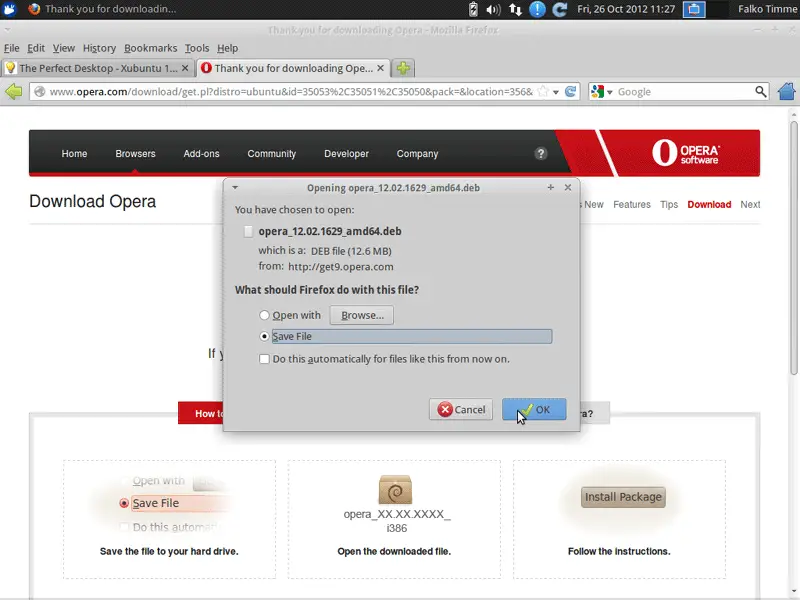Screen dimensions: 800x600
Task: Click the Download link in sub-navigation
Action: [709, 205]
